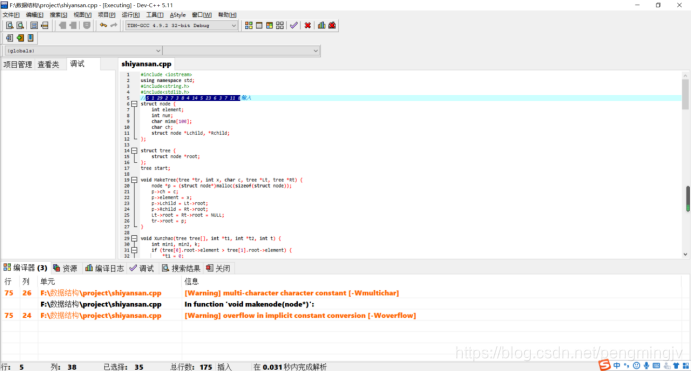Click the Compile and Run icon
The height and width of the screenshot is (371, 692).
click(x=269, y=26)
